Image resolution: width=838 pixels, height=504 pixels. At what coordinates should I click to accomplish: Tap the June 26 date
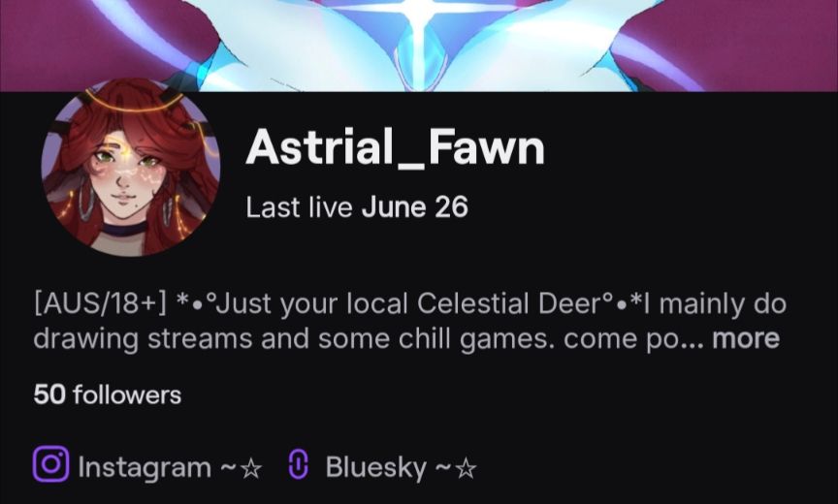[415, 207]
